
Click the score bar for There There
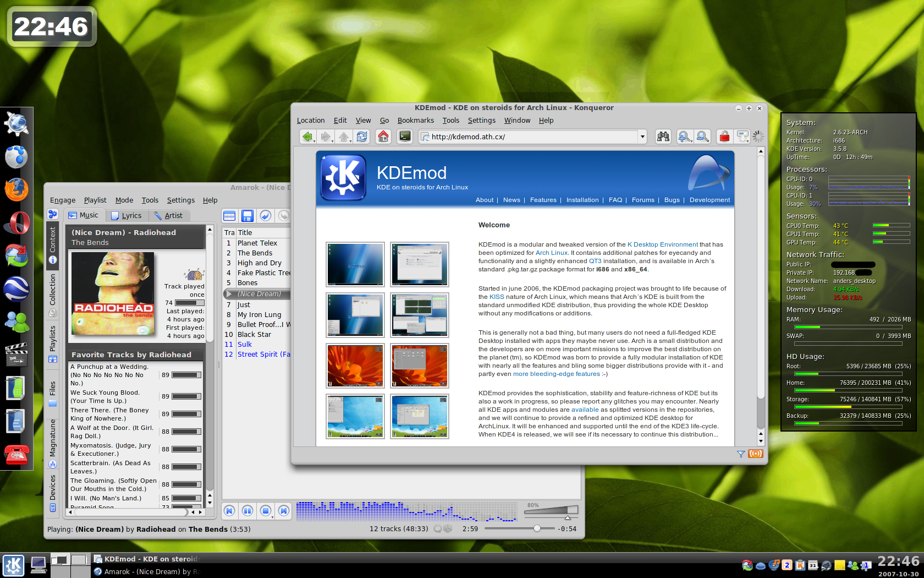click(186, 414)
